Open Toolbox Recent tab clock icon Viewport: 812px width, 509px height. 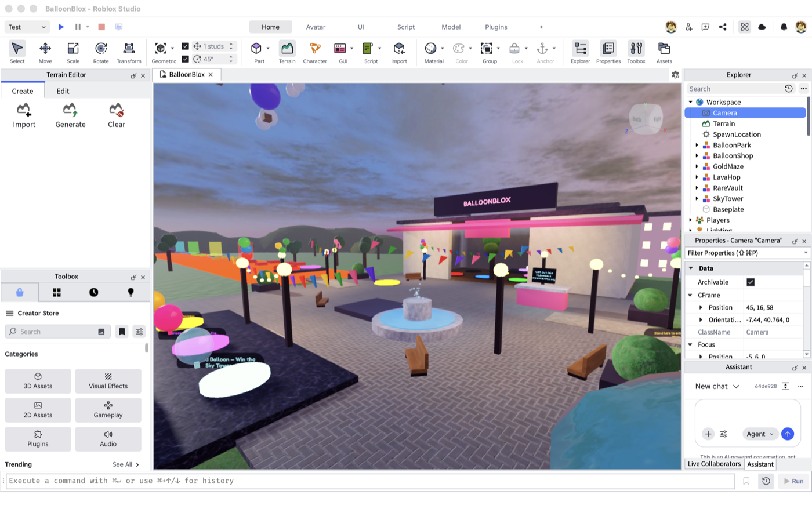(93, 292)
